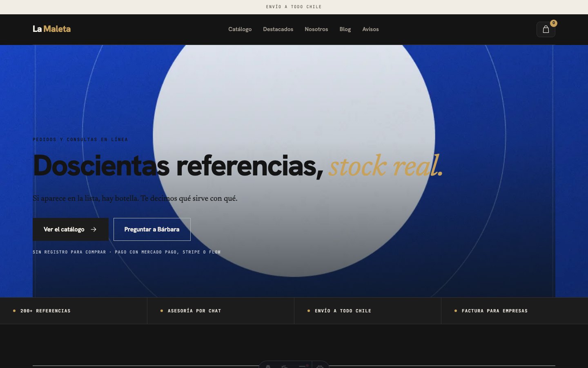Click the Preguntar a Bárbara button
Screen dimensions: 588x368
152,229
